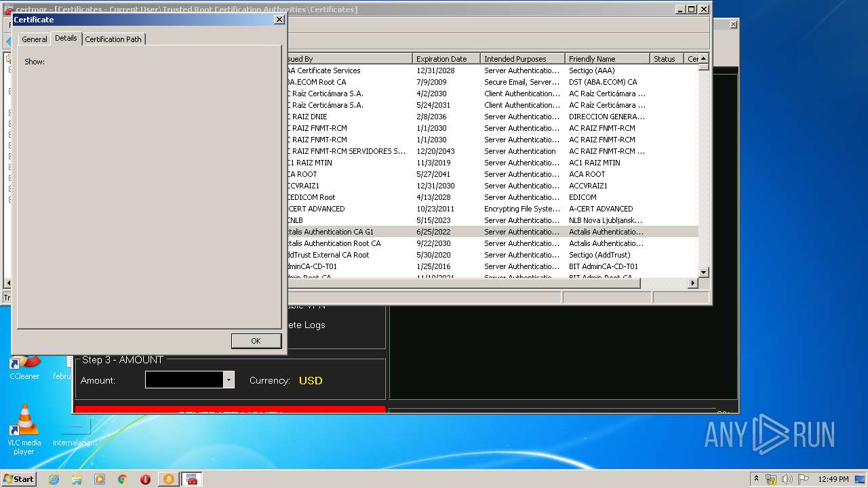The image size is (868, 488).
Task: Click the 12/31/2028 expiration date cell
Action: click(x=435, y=70)
